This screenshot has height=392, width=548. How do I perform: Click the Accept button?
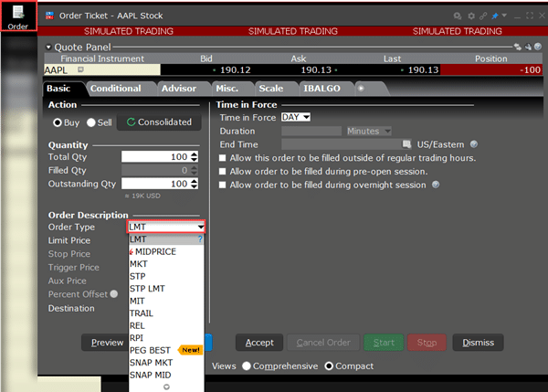tap(259, 343)
